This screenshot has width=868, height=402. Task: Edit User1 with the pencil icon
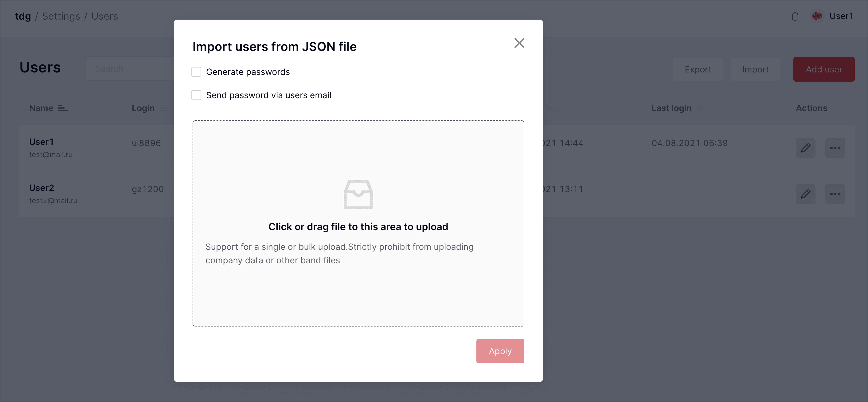pos(805,148)
